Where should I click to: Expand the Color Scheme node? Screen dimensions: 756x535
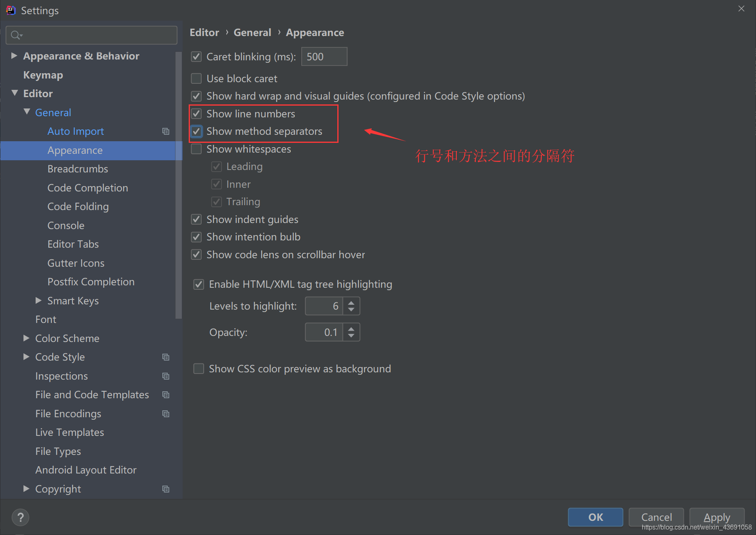(26, 338)
